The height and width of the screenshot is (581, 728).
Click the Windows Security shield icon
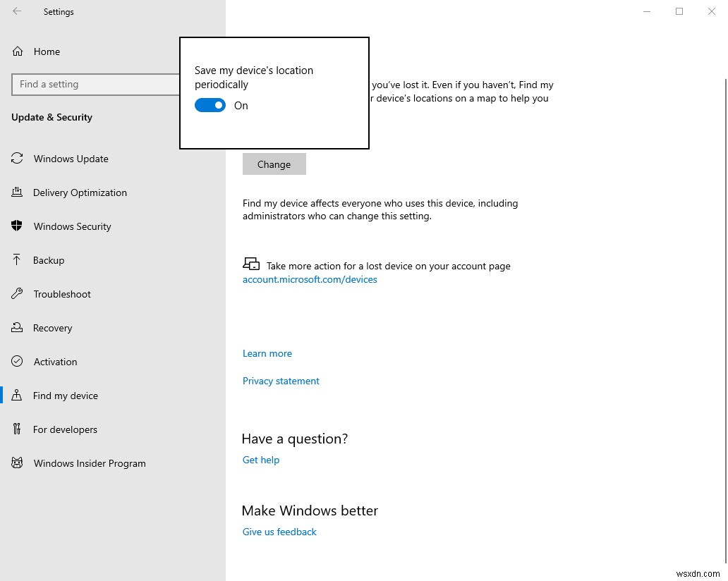[17, 226]
